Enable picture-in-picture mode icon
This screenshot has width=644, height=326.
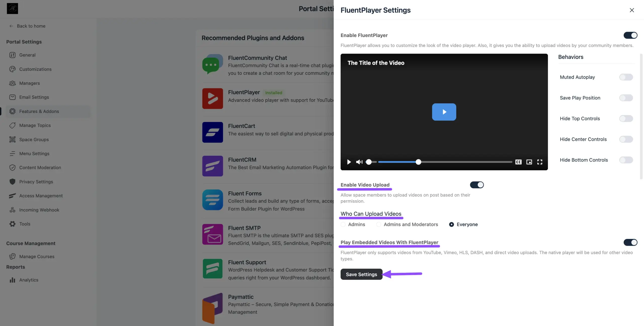529,162
